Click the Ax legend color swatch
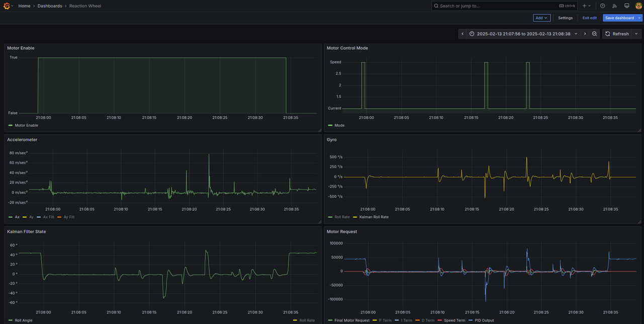Viewport: 644px width, 324px height. click(x=11, y=217)
